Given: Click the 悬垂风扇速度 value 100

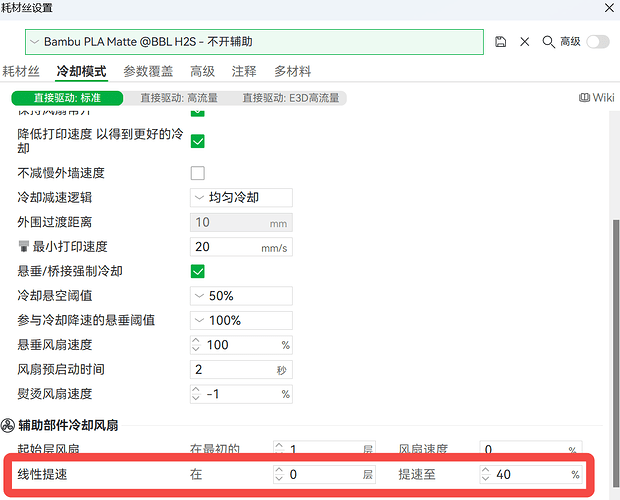Looking at the screenshot, I should point(218,345).
